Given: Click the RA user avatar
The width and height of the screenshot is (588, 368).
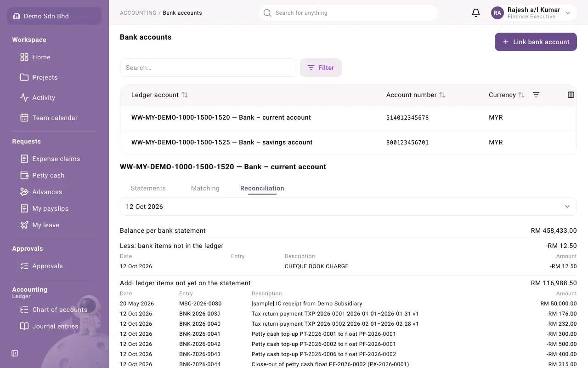Looking at the screenshot, I should (x=497, y=13).
